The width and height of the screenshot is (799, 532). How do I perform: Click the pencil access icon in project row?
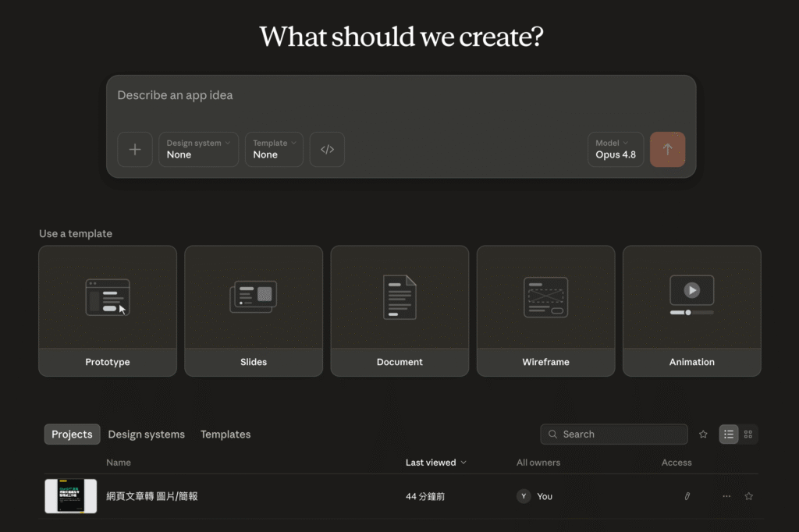point(687,496)
